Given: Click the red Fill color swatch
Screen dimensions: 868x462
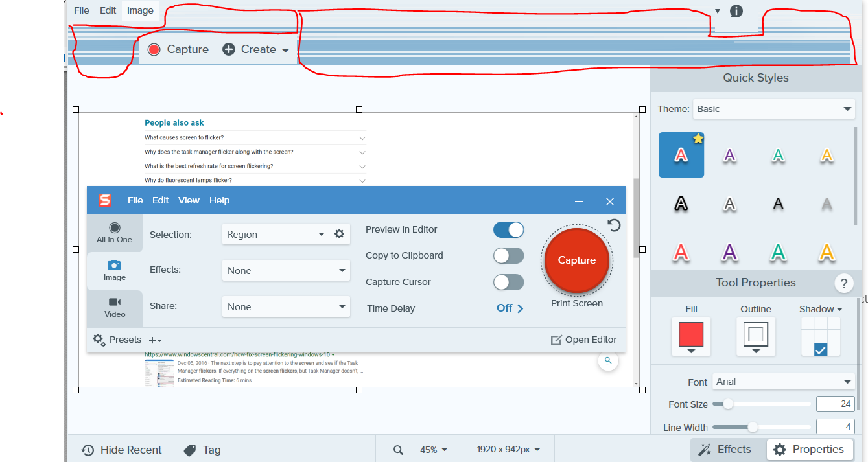Looking at the screenshot, I should [x=690, y=334].
